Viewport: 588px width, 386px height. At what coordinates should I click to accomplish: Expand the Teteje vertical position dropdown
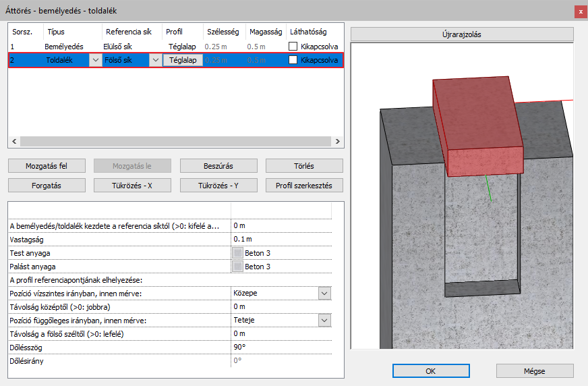tap(324, 321)
